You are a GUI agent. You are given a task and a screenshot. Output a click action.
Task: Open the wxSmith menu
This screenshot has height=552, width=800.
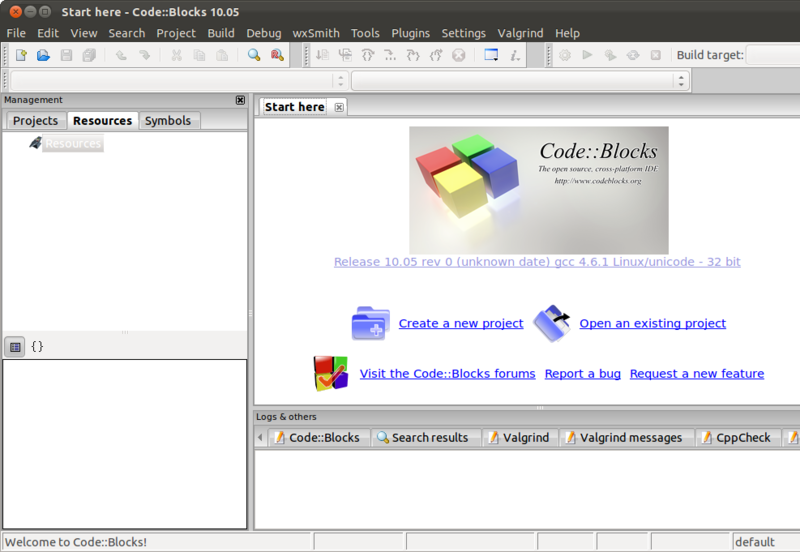pyautogui.click(x=316, y=33)
